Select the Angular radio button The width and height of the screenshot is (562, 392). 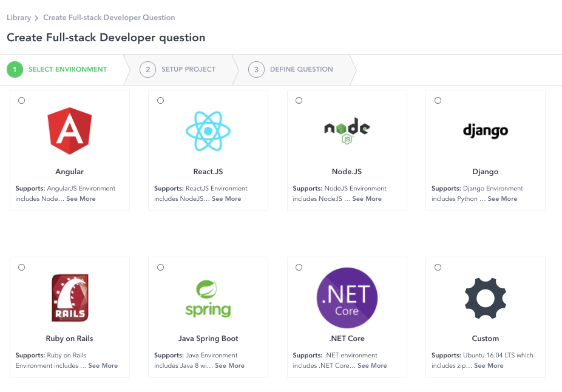(x=21, y=100)
